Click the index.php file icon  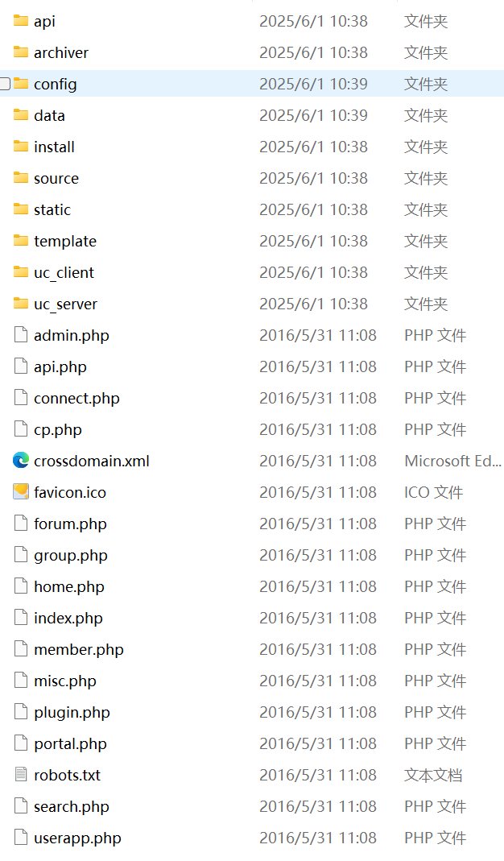pyautogui.click(x=21, y=618)
